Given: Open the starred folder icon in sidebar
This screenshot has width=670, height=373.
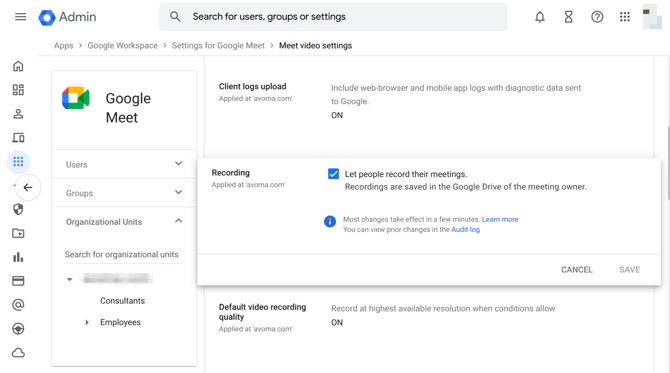Looking at the screenshot, I should (18, 233).
